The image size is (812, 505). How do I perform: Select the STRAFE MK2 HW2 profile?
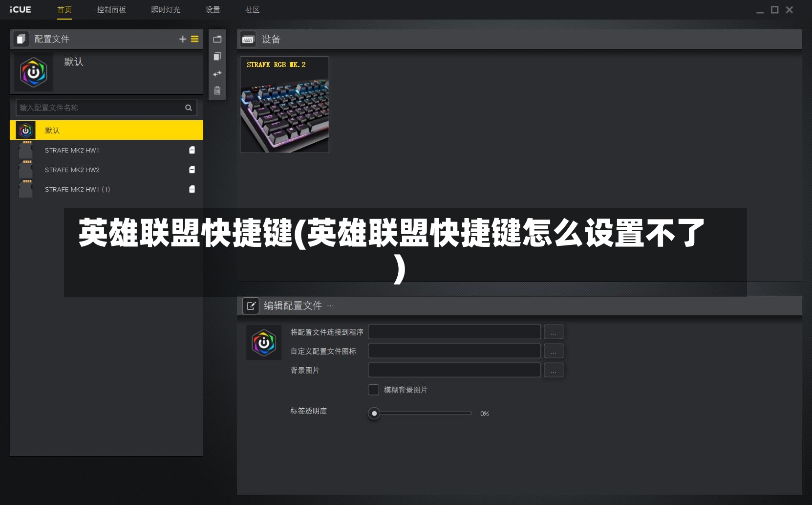click(107, 170)
